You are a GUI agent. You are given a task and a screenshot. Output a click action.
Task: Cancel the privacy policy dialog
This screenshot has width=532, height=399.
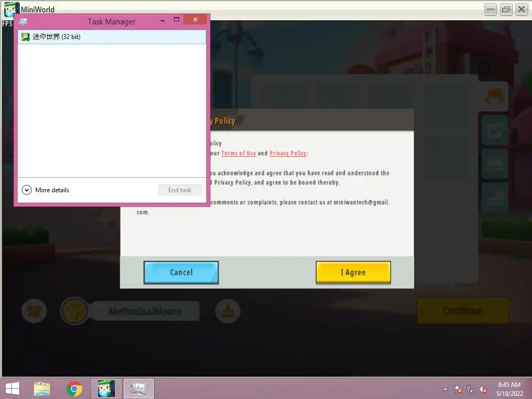pyautogui.click(x=181, y=272)
